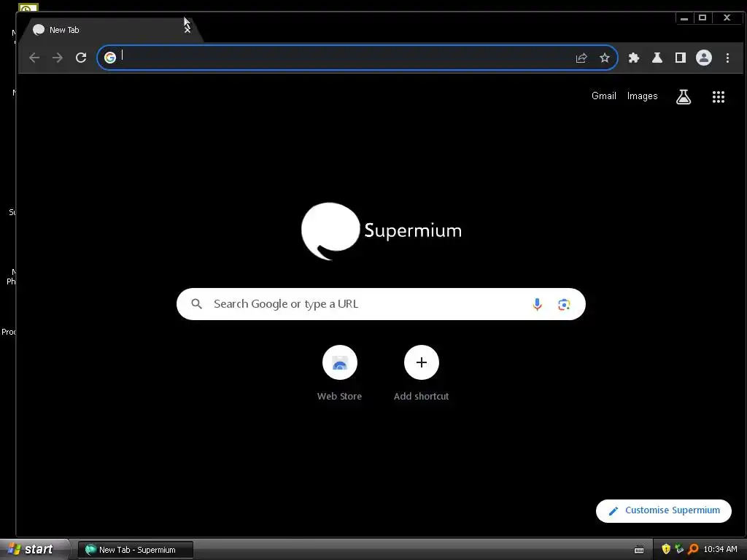Click the Supermium logo
Image resolution: width=747 pixels, height=560 pixels.
(x=381, y=231)
